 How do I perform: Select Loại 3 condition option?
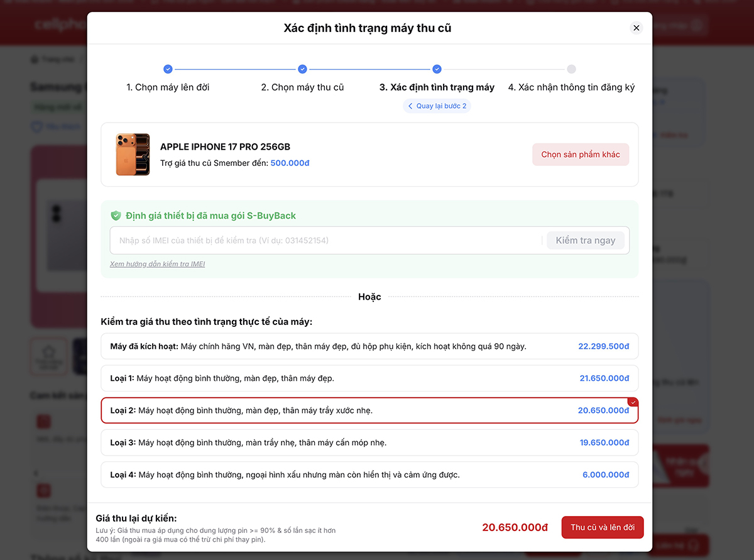pyautogui.click(x=369, y=442)
